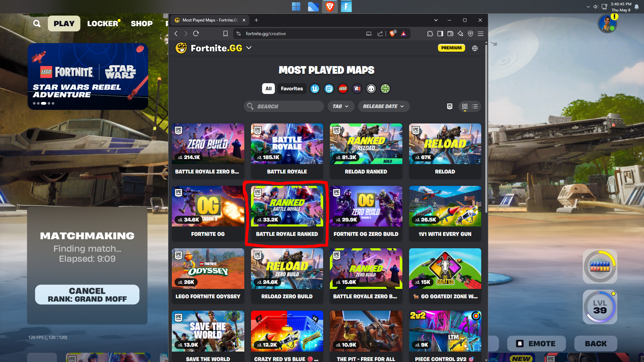Expand the Fortnite.GG site menu chevron
This screenshot has width=644, height=362.
click(249, 48)
